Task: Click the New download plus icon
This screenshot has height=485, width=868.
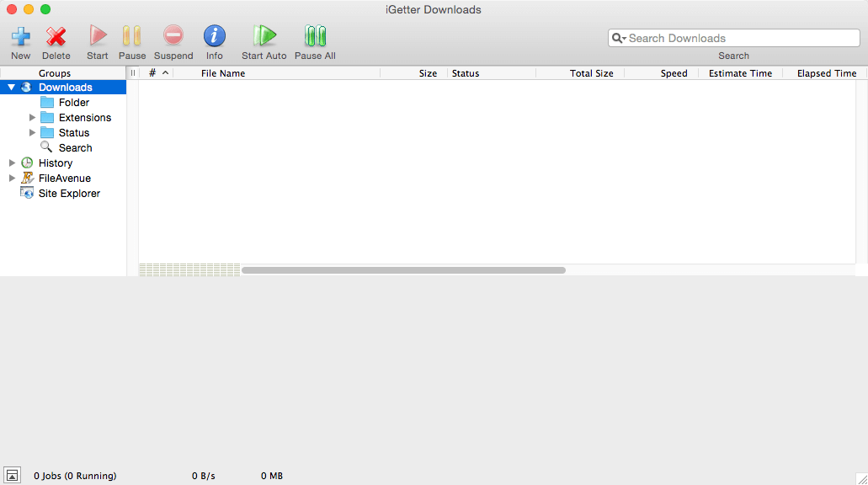Action: (x=21, y=36)
